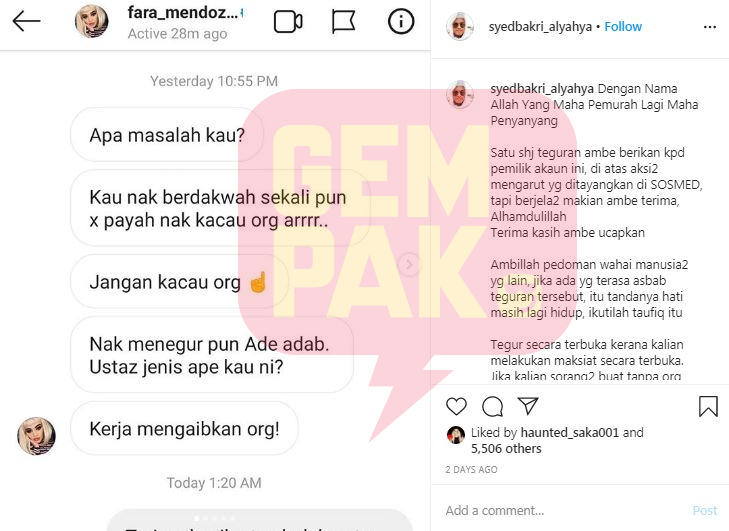Submit the comment with the Post button
This screenshot has width=729, height=531.
(705, 511)
